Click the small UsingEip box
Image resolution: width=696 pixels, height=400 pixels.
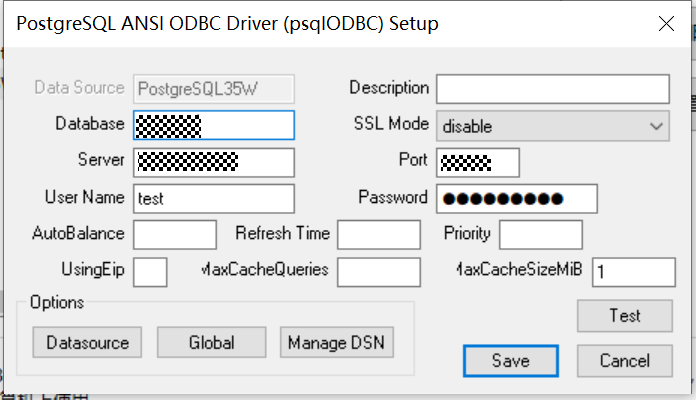[x=150, y=272]
